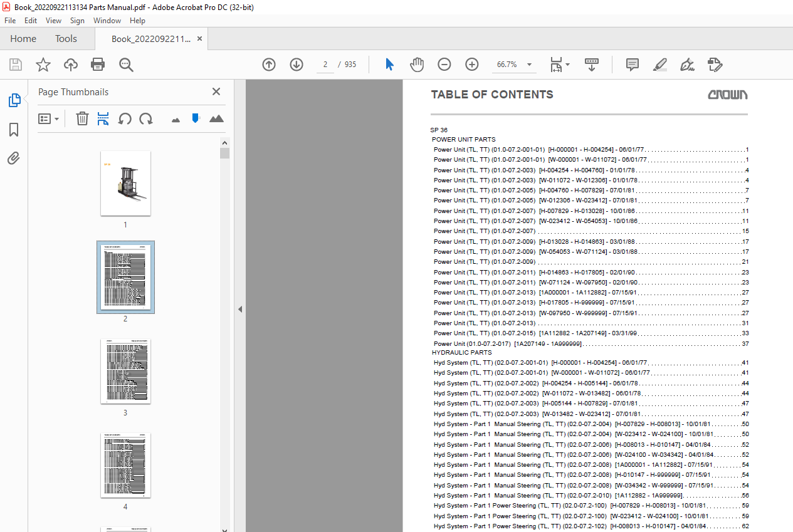This screenshot has width=793, height=532.
Task: Click the 'SP 36' heading text
Action: click(439, 130)
